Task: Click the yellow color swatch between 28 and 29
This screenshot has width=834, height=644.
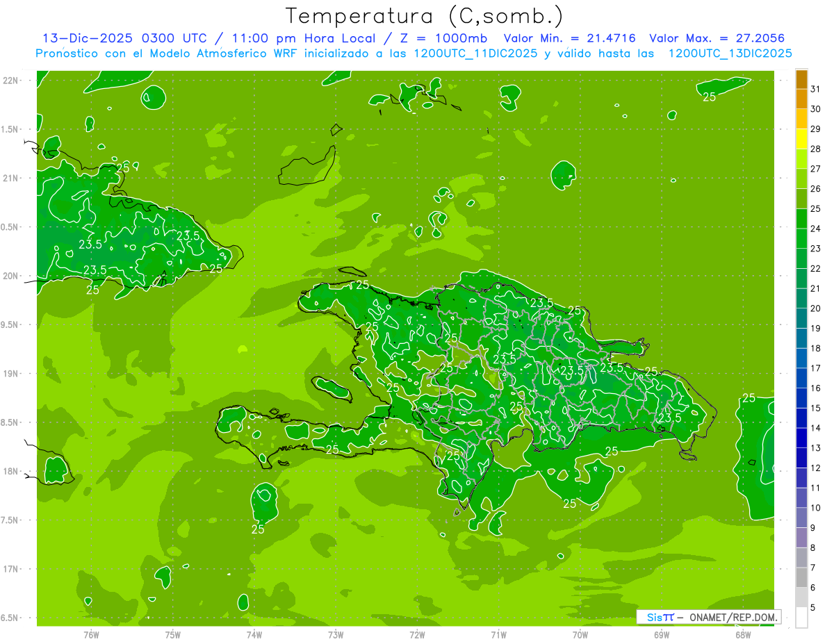Action: (801, 139)
